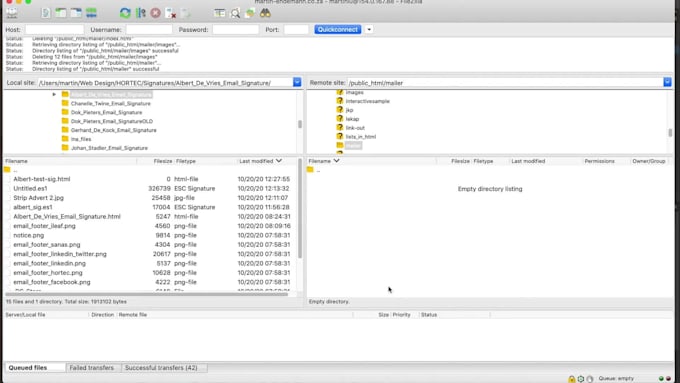Select Albert-test-sig.html file

pyautogui.click(x=42, y=179)
